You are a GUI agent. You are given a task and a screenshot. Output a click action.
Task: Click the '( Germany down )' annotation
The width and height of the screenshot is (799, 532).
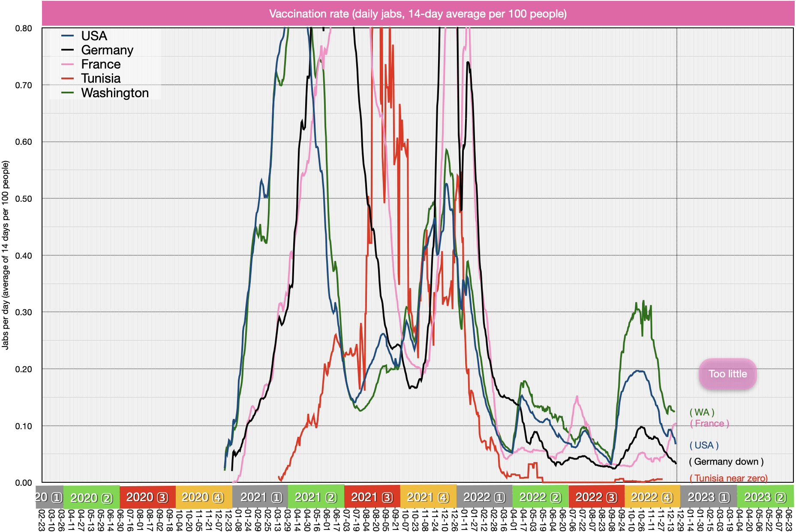[726, 461]
